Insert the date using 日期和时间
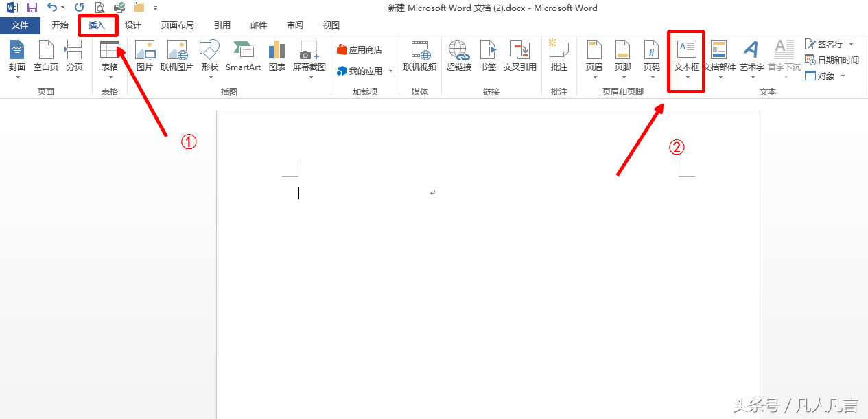The image size is (868, 419). coord(831,60)
